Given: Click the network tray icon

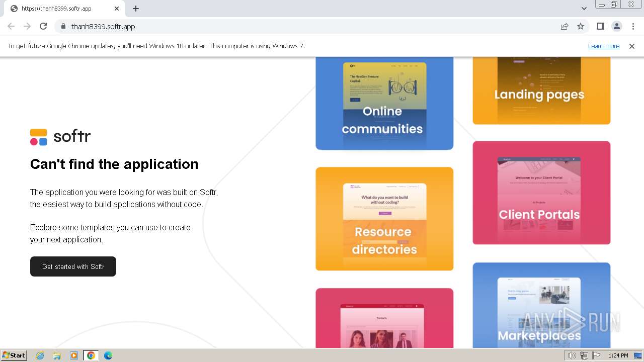Looking at the screenshot, I should coord(584,355).
